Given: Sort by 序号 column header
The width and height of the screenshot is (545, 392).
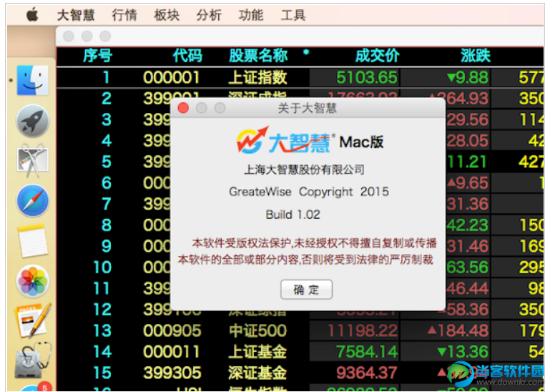Looking at the screenshot, I should (98, 56).
